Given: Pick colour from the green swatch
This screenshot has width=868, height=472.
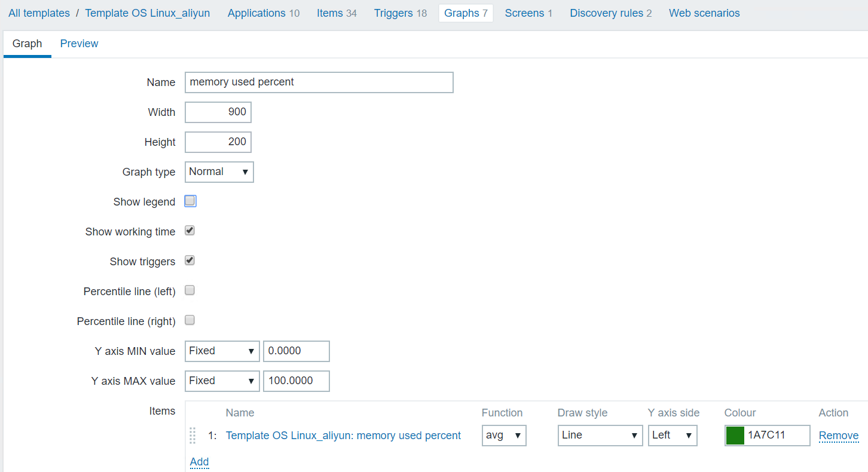Looking at the screenshot, I should pos(735,436).
